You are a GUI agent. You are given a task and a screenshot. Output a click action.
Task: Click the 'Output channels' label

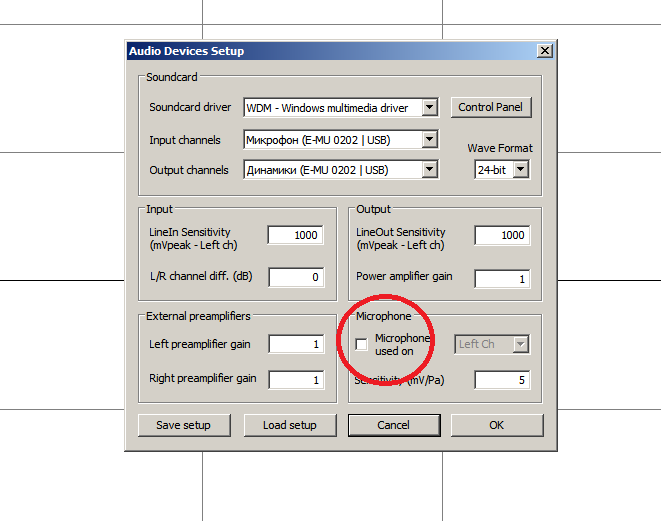pos(189,170)
